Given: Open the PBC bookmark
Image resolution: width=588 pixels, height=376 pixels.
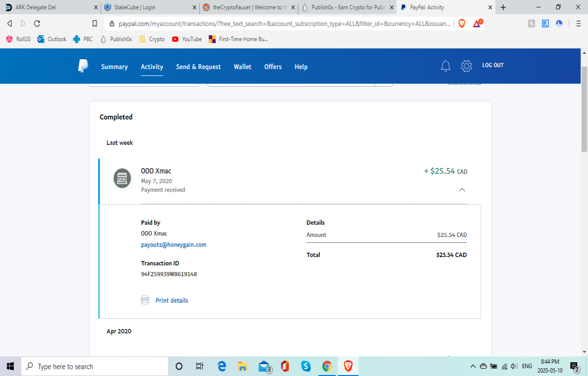Looking at the screenshot, I should click(83, 39).
